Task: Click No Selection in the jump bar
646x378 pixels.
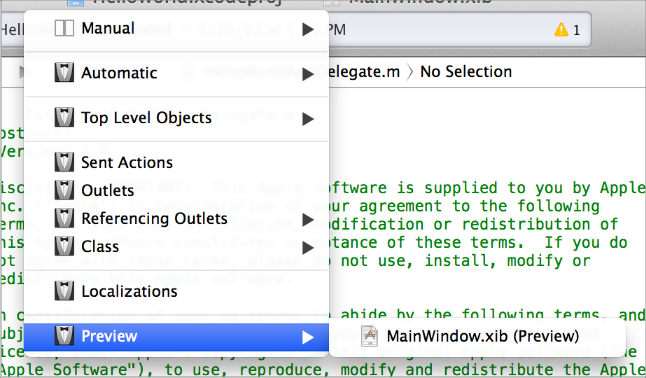Action: 466,72
